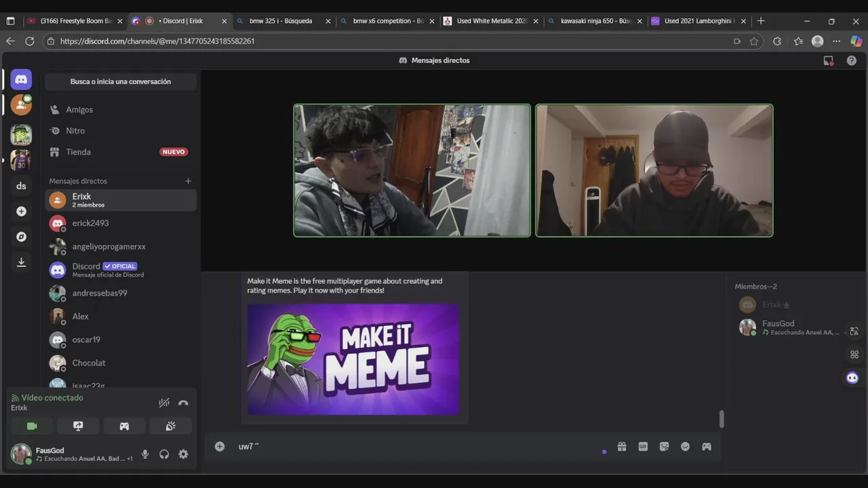The height and width of the screenshot is (488, 868).
Task: Open Discover servers compass icon
Action: coord(21,237)
